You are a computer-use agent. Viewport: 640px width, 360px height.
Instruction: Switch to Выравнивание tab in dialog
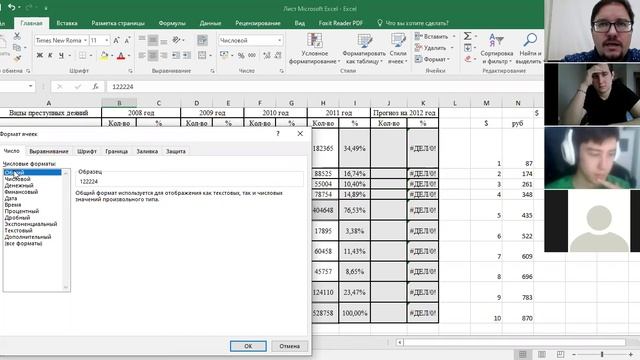click(x=49, y=151)
